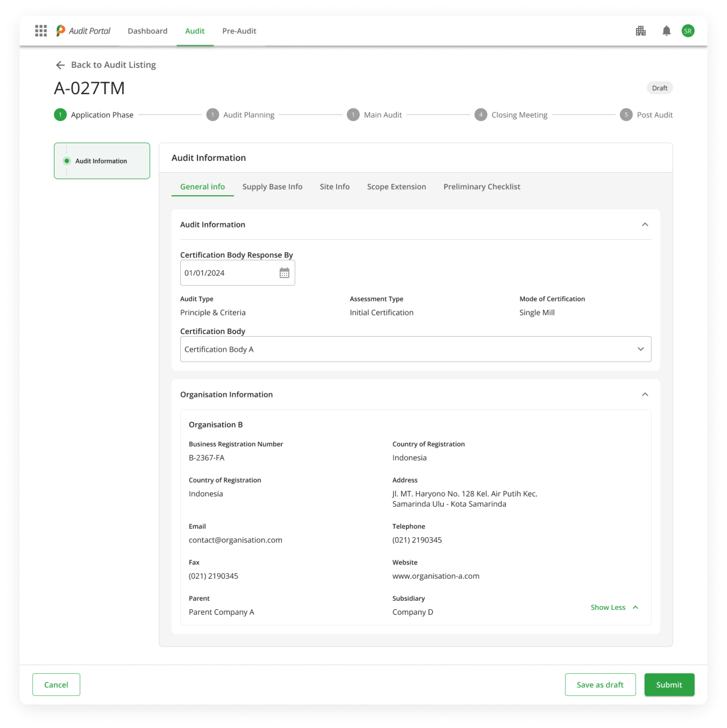Click the Save as draft button
This screenshot has width=727, height=728.
tap(600, 685)
